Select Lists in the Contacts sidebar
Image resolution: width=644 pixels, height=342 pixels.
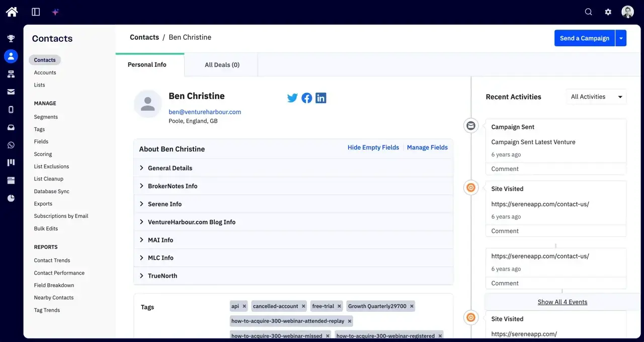39,85
